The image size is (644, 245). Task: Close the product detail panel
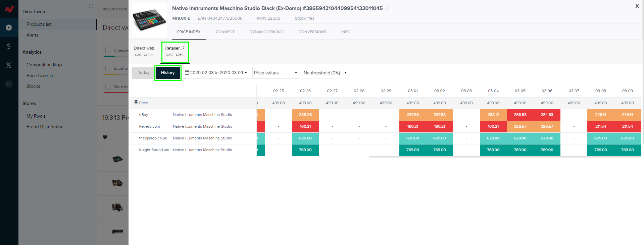[x=637, y=6]
